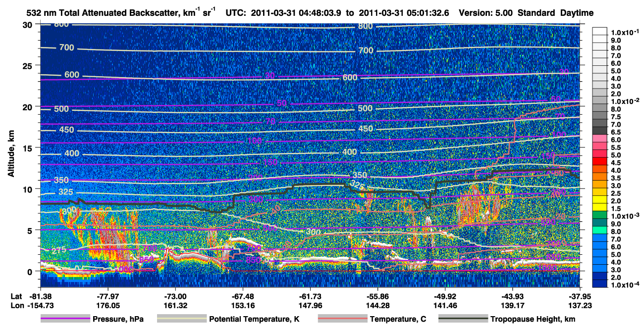Click latitude value '-55.86'
Screen dimensions: 644x330
pyautogui.click(x=377, y=296)
